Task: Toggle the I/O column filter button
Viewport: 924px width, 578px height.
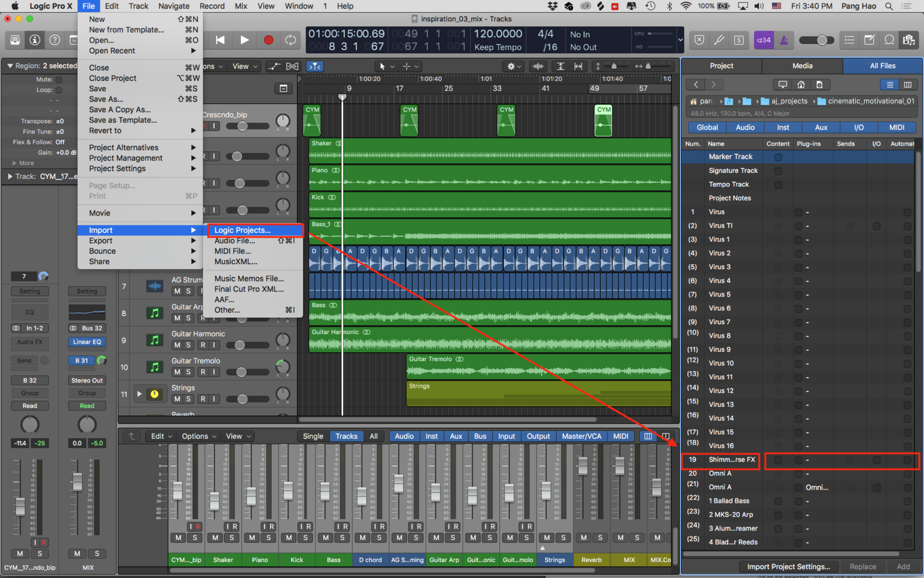Action: tap(859, 128)
